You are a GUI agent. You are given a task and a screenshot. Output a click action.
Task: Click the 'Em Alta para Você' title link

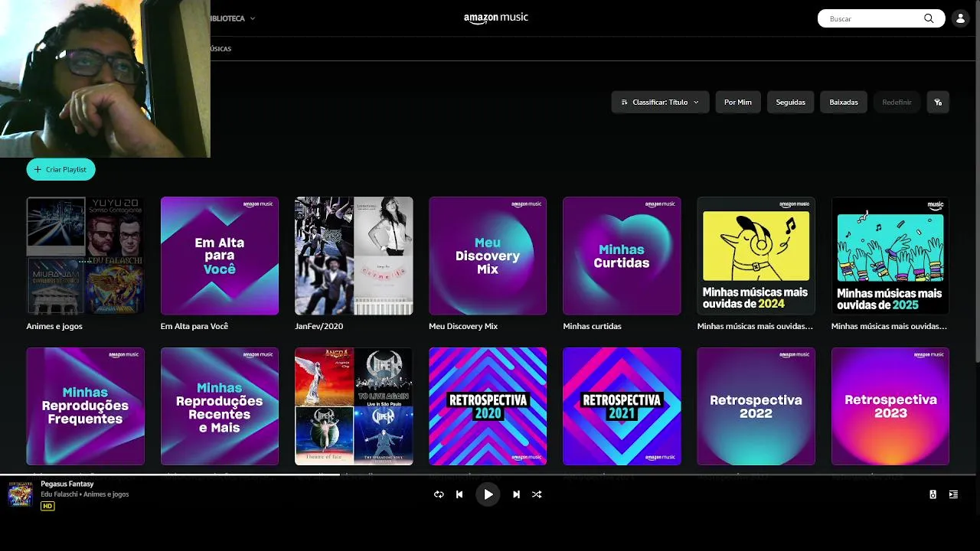coord(194,326)
